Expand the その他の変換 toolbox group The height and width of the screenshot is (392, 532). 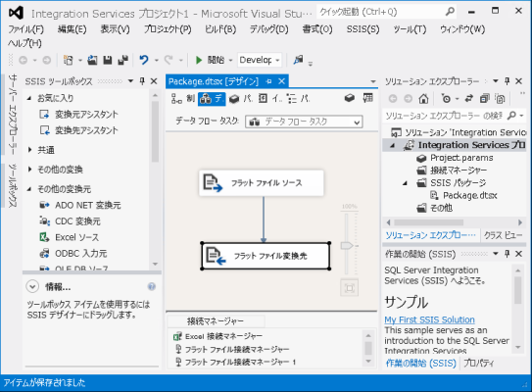[29, 169]
